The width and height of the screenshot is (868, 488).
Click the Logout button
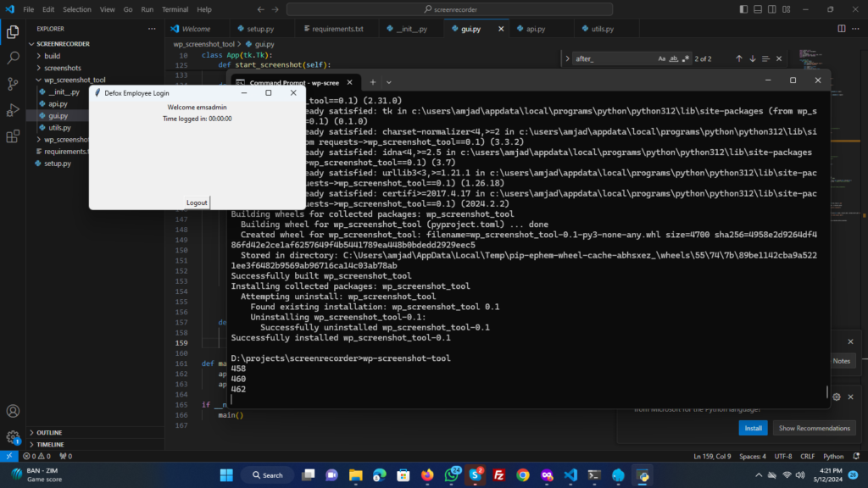click(x=197, y=202)
